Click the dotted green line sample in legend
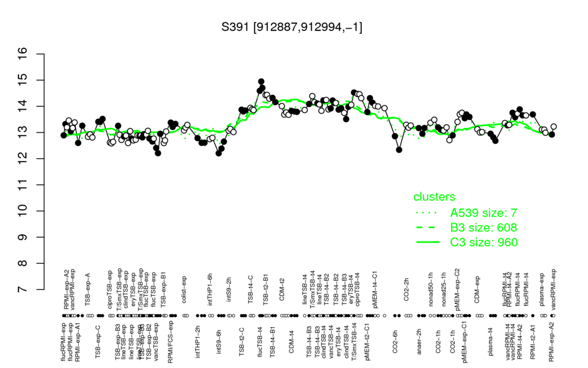 point(427,213)
